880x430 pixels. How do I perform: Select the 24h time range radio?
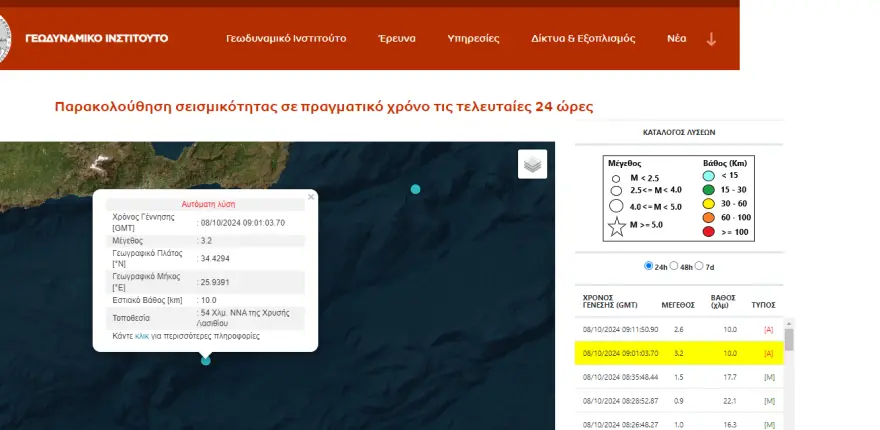click(649, 267)
